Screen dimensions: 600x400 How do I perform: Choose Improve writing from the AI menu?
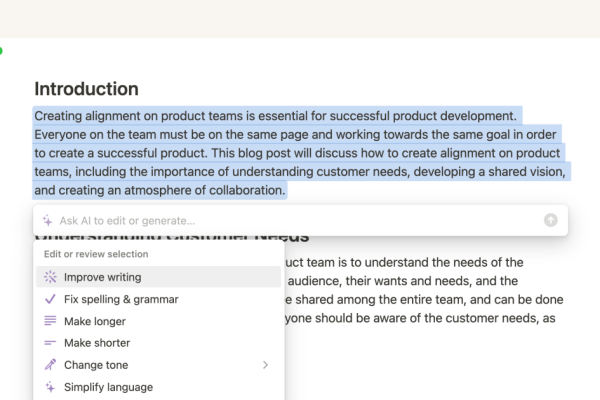pyautogui.click(x=102, y=277)
